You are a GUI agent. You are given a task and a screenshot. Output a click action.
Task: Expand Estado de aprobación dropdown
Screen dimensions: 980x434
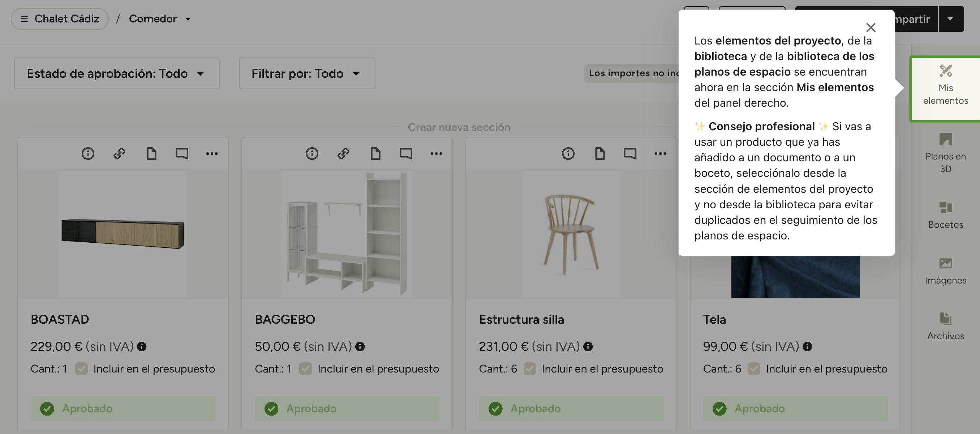tap(116, 73)
